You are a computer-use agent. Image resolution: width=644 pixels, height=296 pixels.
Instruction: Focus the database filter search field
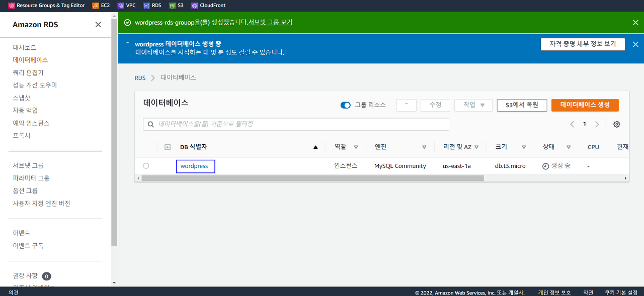pos(296,124)
